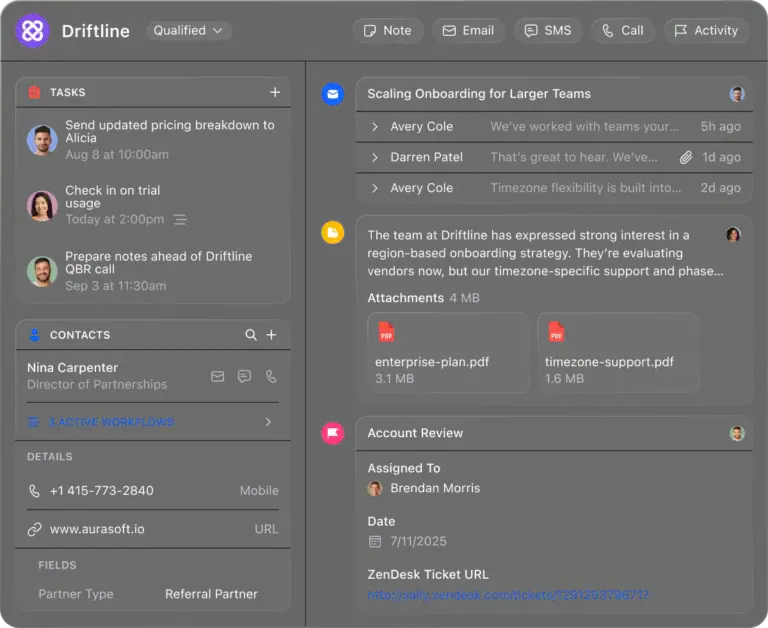Click the paperclip attachment icon on Darren Patel
Screen dimensions: 768x628
point(686,157)
